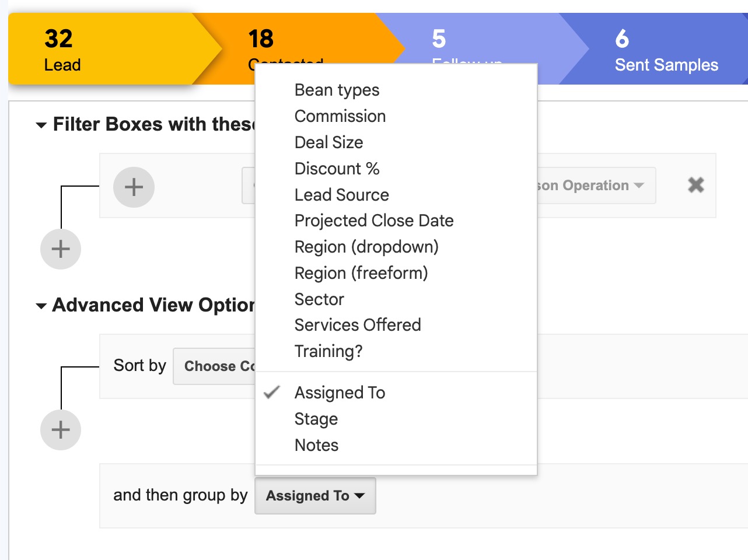Choose Projected Close Date from the menu
This screenshot has height=560, width=748.
[x=374, y=220]
